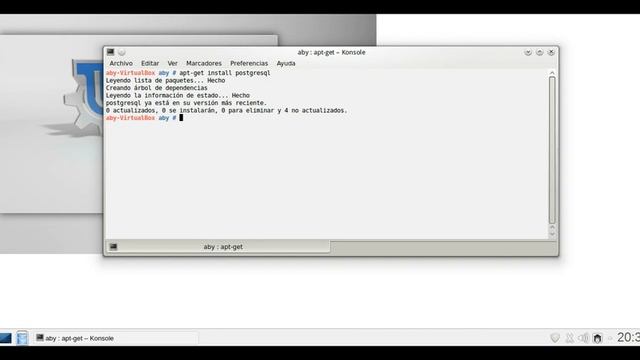Maximize the Konsole window
Viewport: 640px width, 360px height.
(540, 52)
